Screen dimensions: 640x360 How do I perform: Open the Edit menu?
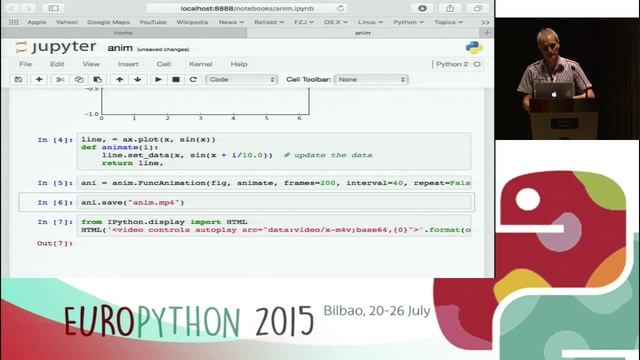coord(57,64)
